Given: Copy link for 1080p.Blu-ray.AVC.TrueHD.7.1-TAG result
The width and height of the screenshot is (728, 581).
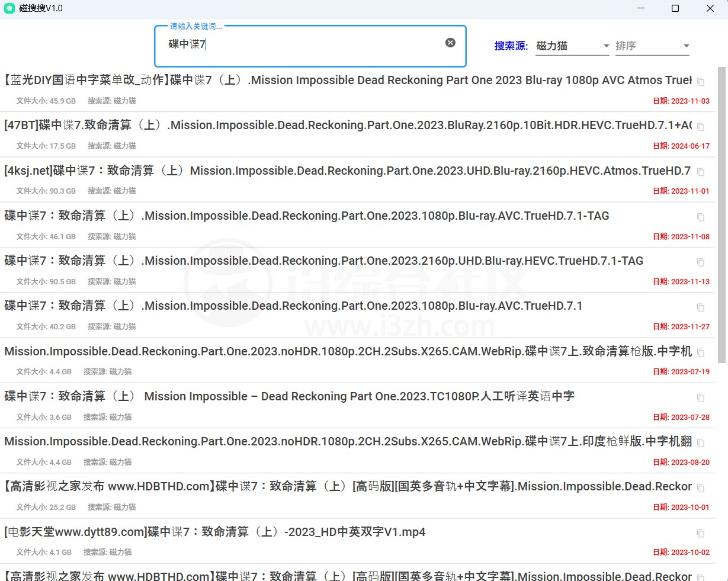Looking at the screenshot, I should click(701, 217).
